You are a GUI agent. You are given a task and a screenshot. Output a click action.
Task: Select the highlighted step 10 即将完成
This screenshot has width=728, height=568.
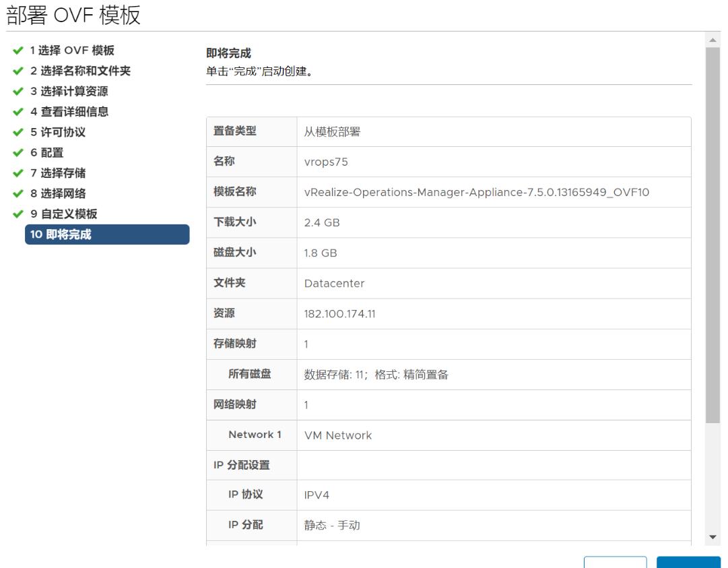coord(107,234)
